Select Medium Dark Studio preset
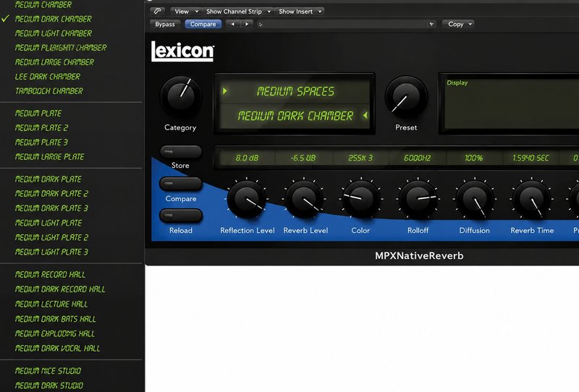 (49, 385)
